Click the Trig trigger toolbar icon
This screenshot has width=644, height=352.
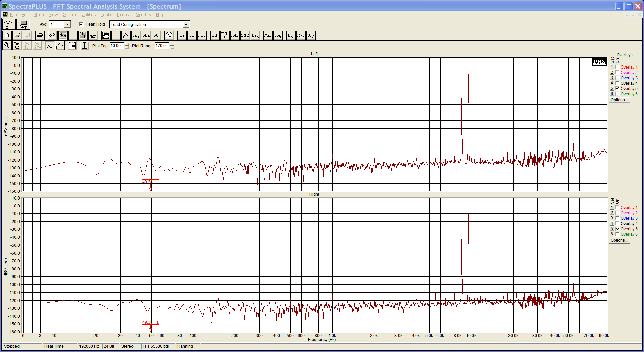pyautogui.click(x=136, y=35)
